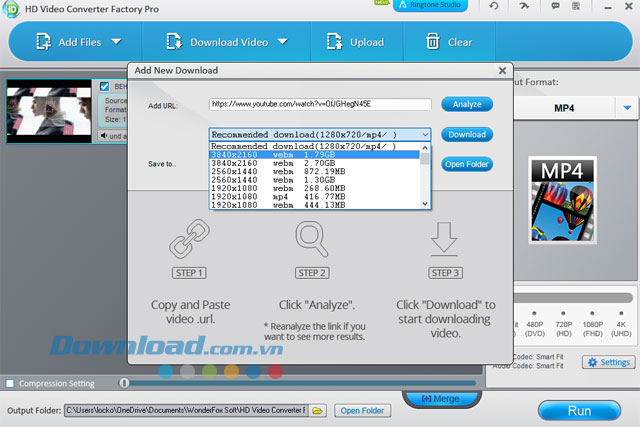Click the Download button in dialog
This screenshot has height=427, width=640.
pyautogui.click(x=467, y=134)
